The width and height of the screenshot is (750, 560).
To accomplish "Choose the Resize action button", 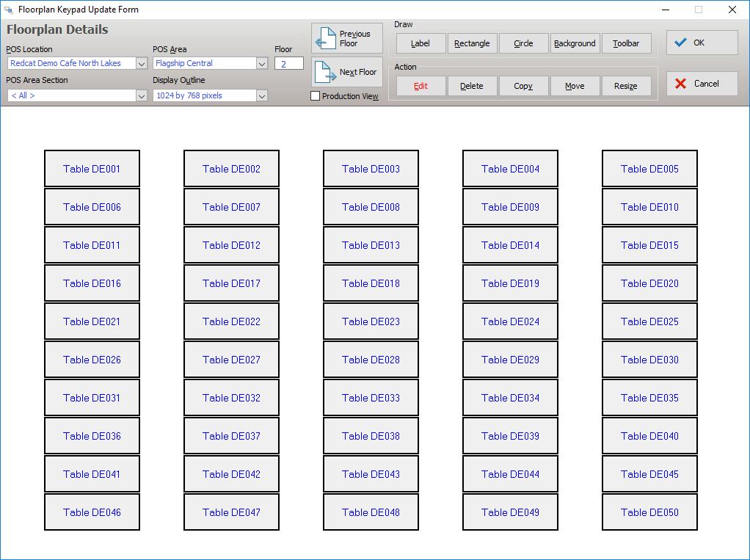I will pyautogui.click(x=626, y=86).
